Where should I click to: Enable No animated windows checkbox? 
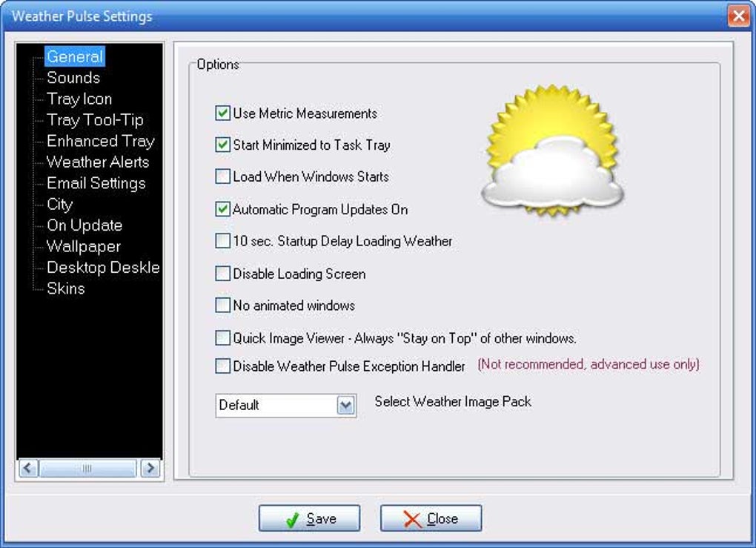point(222,306)
